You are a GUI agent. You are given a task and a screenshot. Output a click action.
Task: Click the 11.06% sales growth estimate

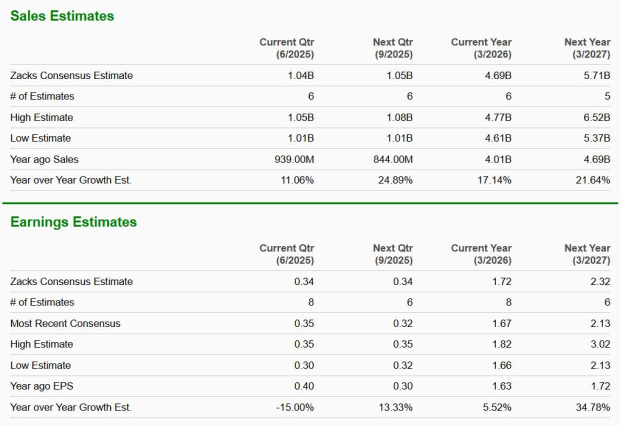point(296,180)
